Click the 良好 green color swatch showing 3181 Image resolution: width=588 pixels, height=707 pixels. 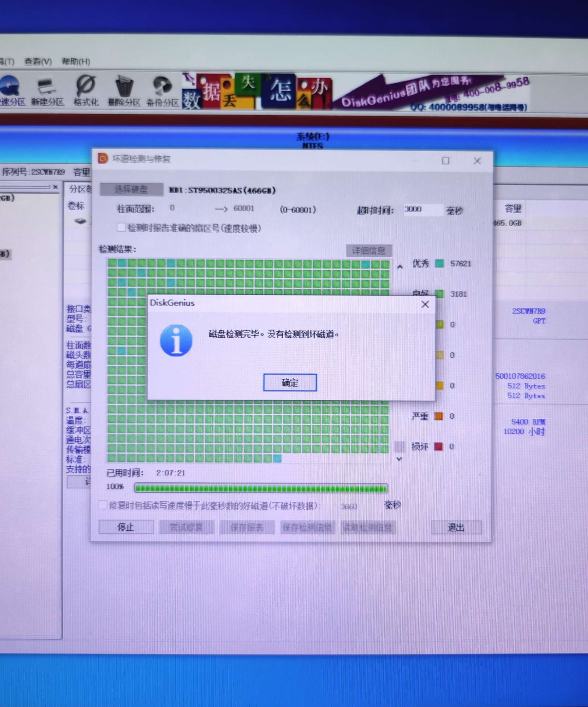439,294
